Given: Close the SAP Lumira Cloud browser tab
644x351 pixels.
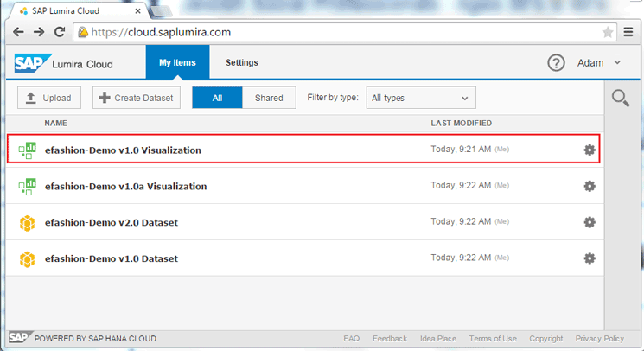Looking at the screenshot, I should [138, 11].
